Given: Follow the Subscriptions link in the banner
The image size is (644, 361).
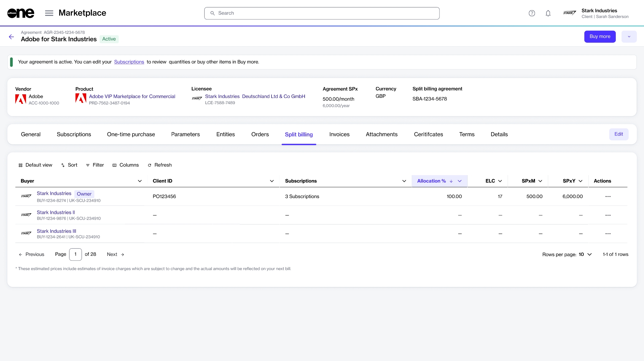Looking at the screenshot, I should (x=129, y=62).
